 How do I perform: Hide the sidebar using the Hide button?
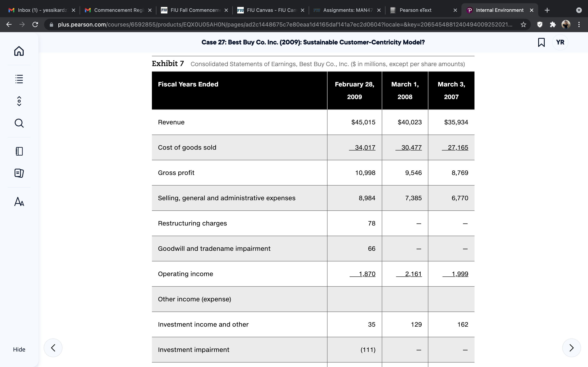tap(19, 349)
